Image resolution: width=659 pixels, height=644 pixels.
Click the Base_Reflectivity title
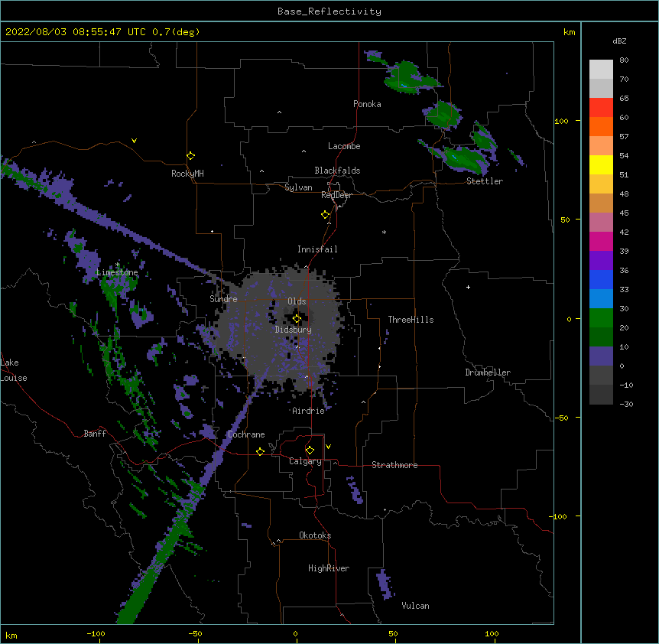329,11
